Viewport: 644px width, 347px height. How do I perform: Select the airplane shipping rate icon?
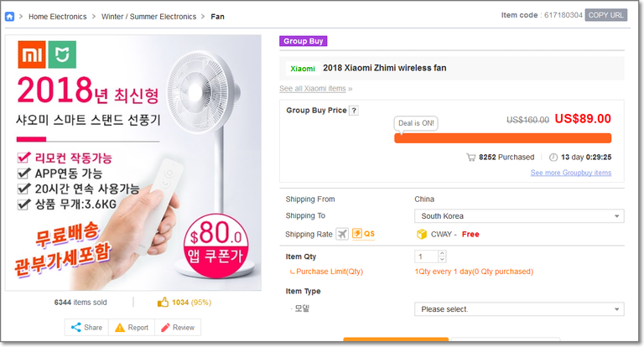pyautogui.click(x=342, y=234)
